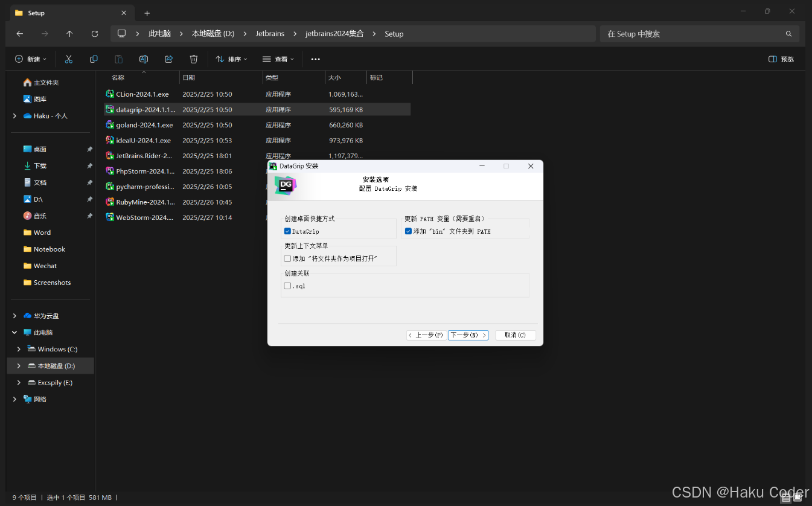
Task: Open the 查看 view dropdown
Action: (278, 59)
